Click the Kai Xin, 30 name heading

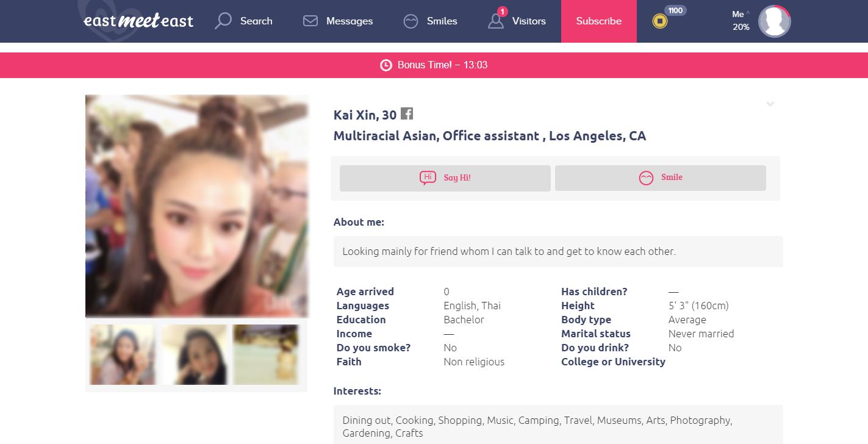(365, 115)
